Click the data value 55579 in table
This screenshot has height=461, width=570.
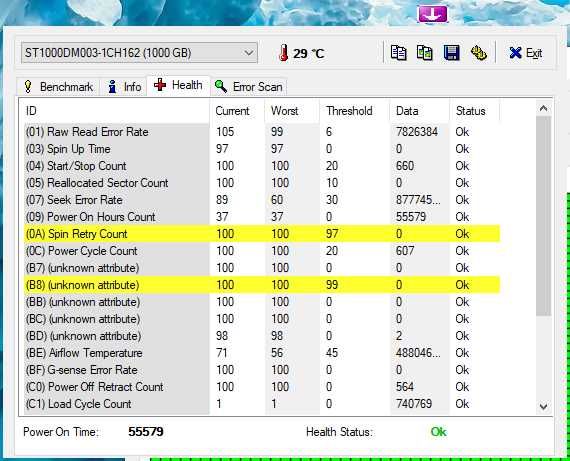click(411, 217)
